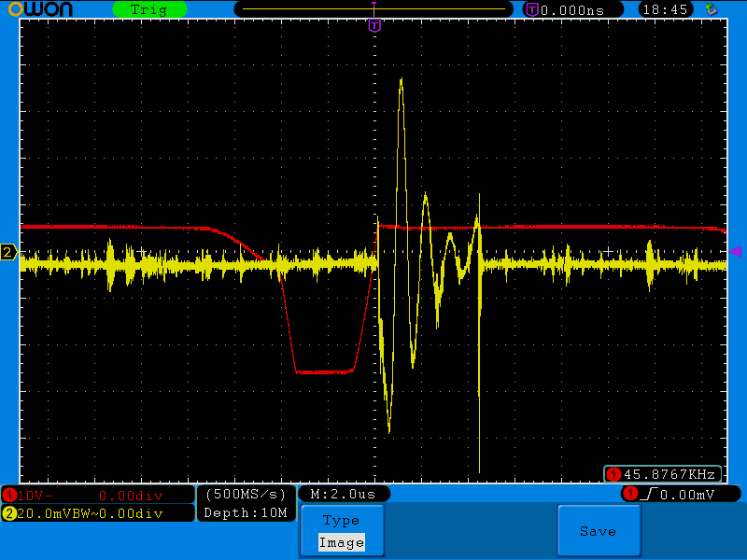Click the channel 1 10V scale readout

point(35,496)
